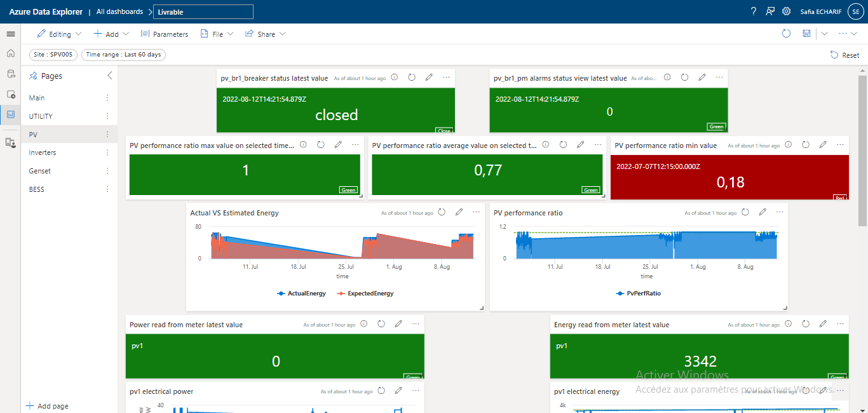The width and height of the screenshot is (868, 413).
Task: Open page options for Genset
Action: point(107,171)
